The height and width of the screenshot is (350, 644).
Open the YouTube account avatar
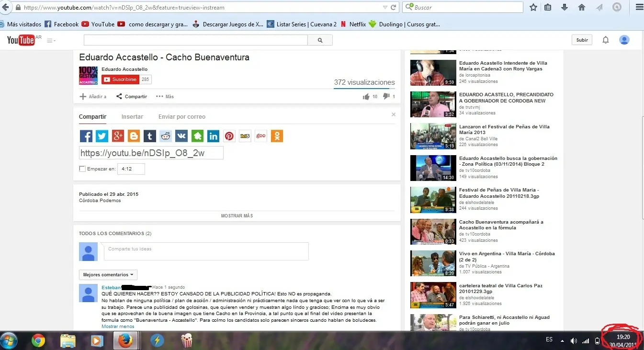pos(624,40)
